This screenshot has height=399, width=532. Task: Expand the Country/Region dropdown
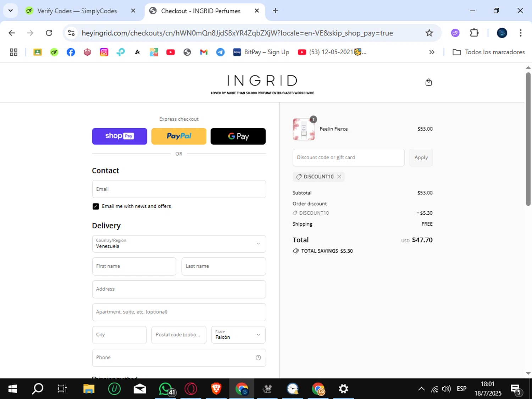point(179,244)
